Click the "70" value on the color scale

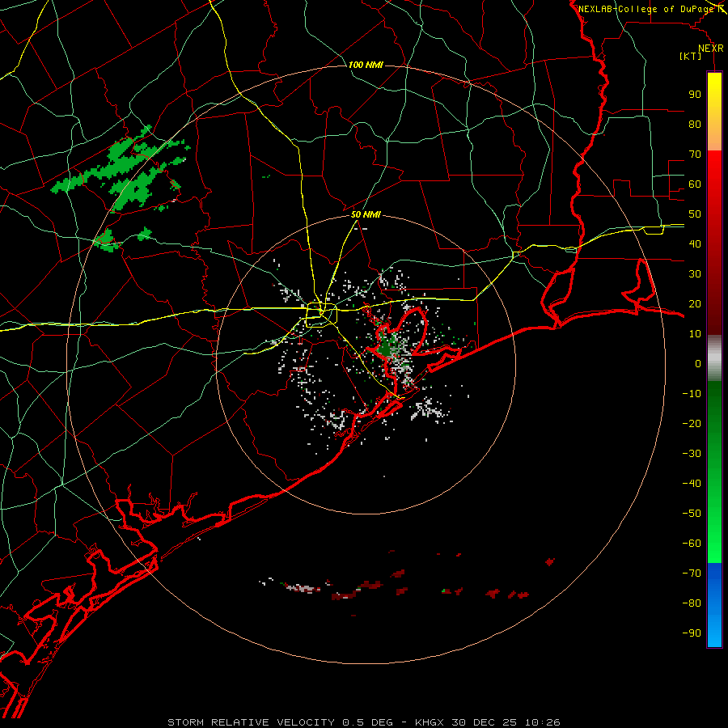(x=695, y=154)
